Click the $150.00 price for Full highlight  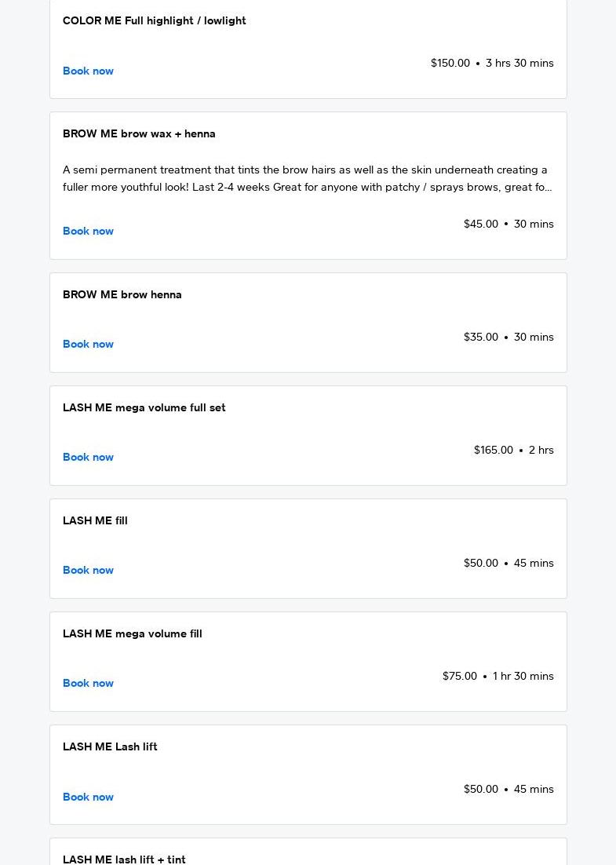pos(450,63)
